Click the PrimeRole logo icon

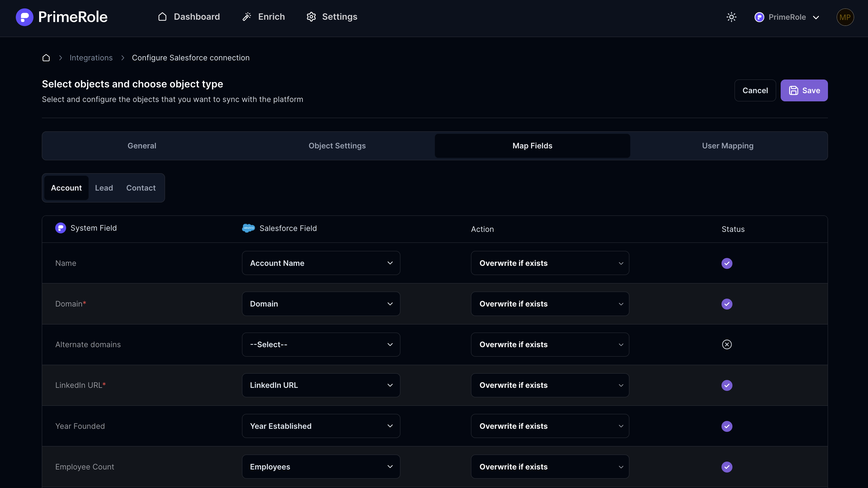click(24, 17)
